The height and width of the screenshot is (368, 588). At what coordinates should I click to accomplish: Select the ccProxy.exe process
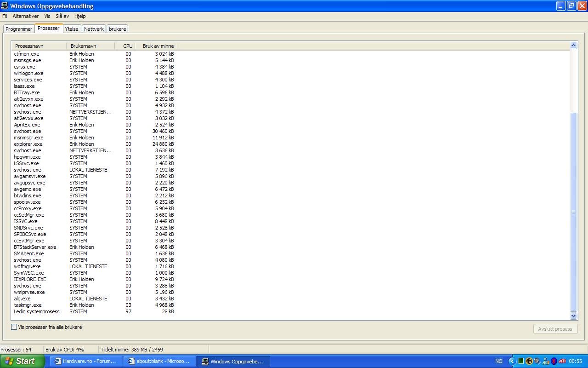(94, 208)
